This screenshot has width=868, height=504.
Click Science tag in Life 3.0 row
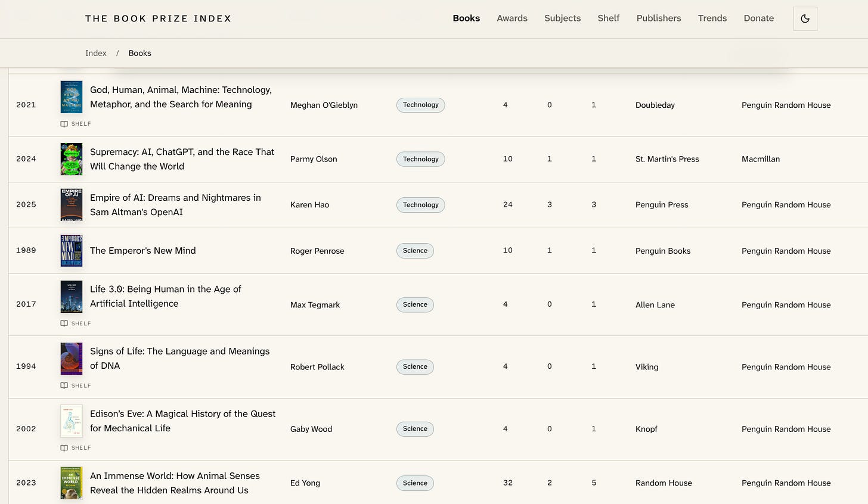tap(415, 304)
